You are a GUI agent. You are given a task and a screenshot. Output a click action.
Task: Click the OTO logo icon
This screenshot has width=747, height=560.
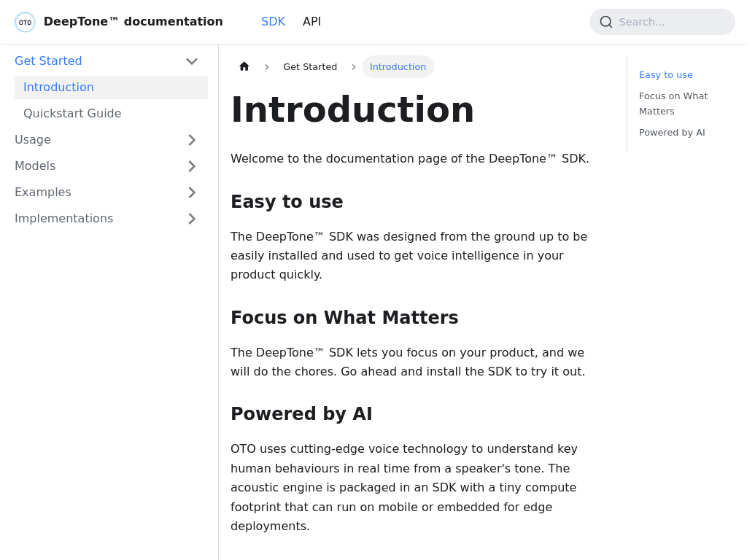pyautogui.click(x=25, y=22)
